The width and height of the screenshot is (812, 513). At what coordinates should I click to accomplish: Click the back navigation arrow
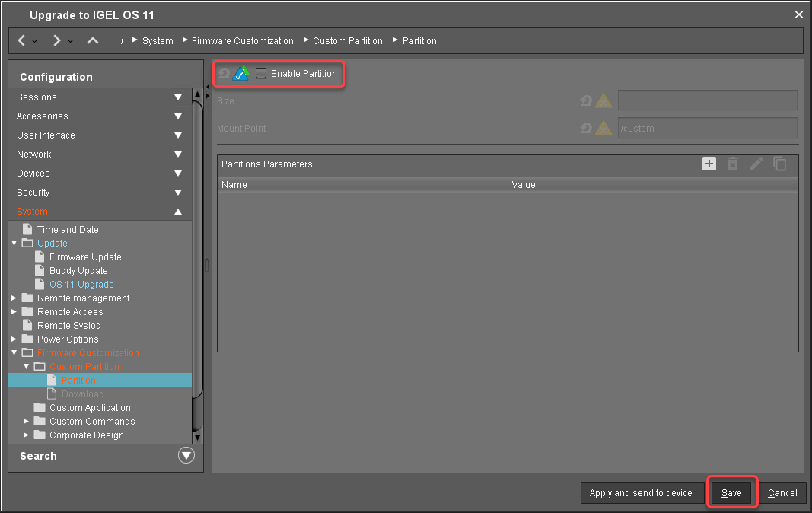click(x=21, y=40)
